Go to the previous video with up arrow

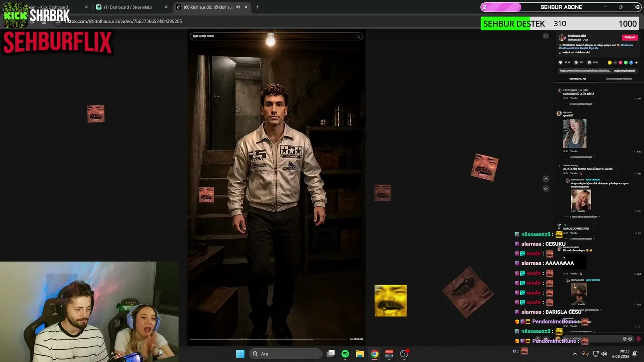(546, 179)
